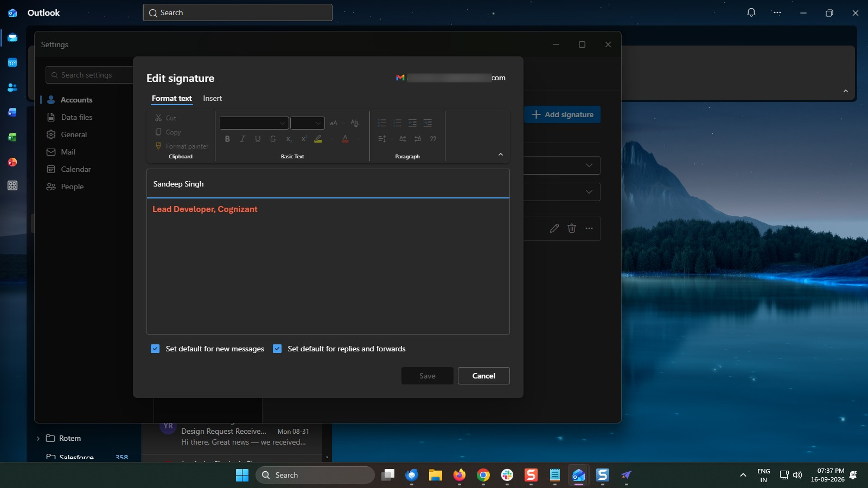This screenshot has height=488, width=868.
Task: Click the signature name field
Action: coord(328,184)
